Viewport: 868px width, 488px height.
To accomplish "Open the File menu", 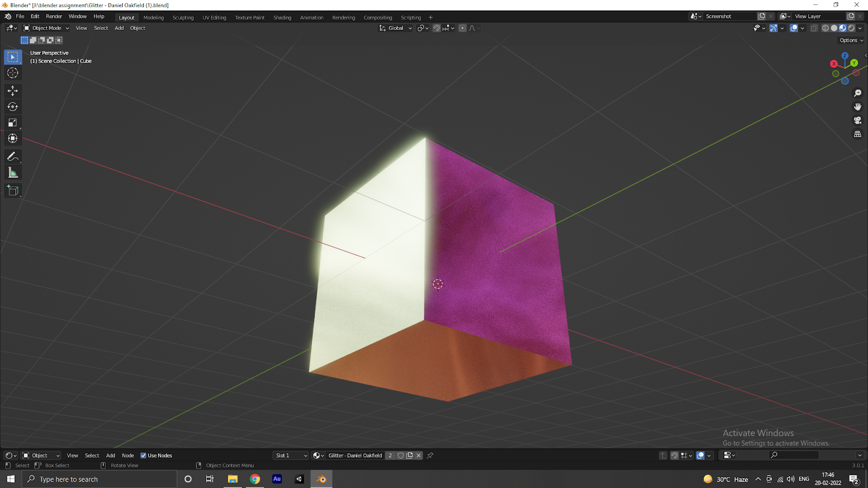I will point(20,16).
